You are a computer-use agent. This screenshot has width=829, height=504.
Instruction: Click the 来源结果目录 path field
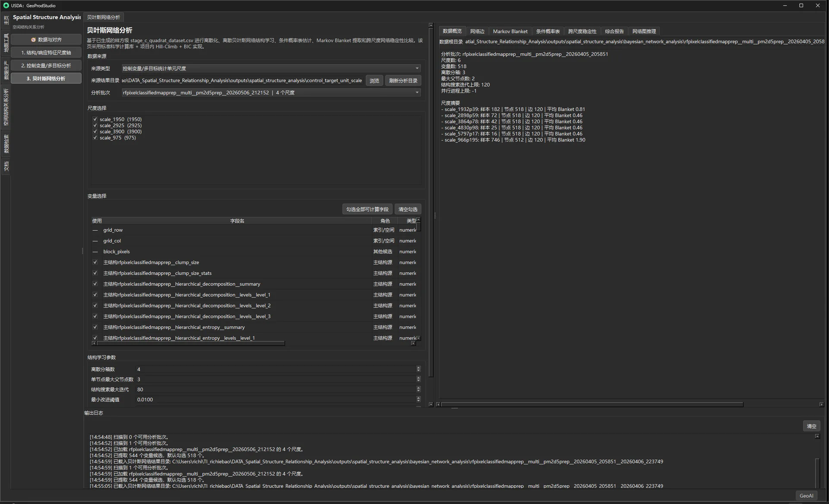point(242,81)
